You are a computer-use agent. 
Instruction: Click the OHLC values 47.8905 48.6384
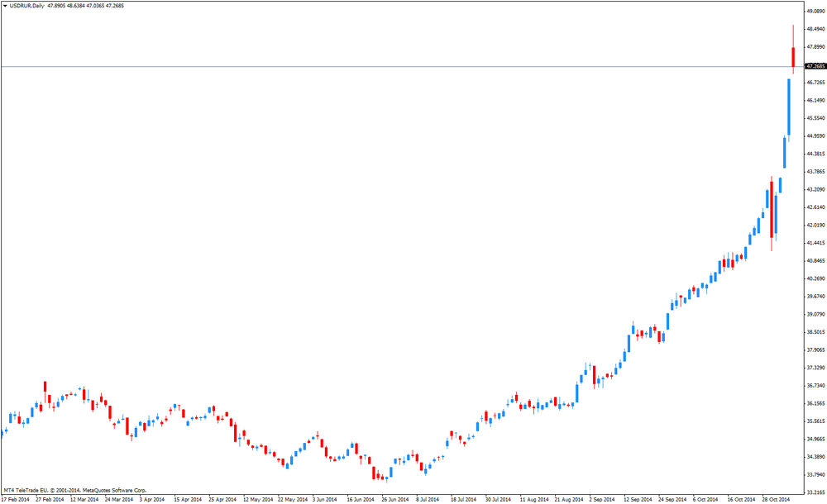pyautogui.click(x=66, y=6)
